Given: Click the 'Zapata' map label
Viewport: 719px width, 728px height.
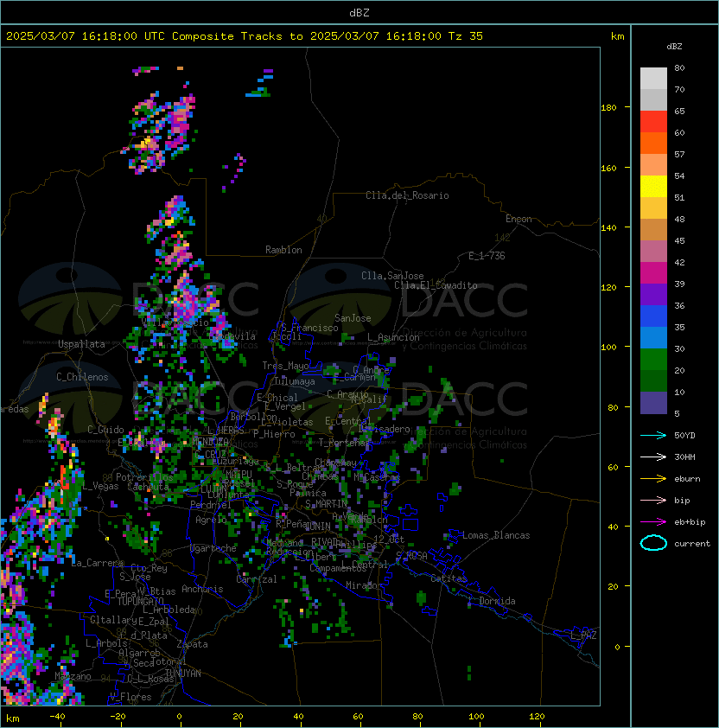Looking at the screenshot, I should coord(192,644).
